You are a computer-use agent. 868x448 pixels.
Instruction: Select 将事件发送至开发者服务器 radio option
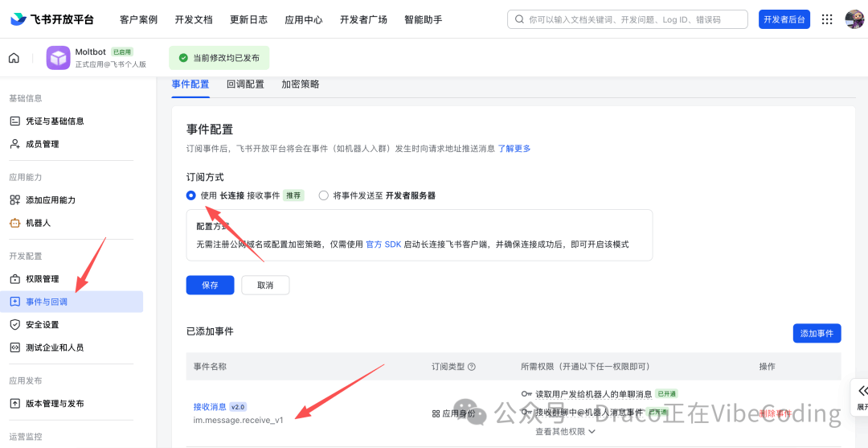point(324,195)
